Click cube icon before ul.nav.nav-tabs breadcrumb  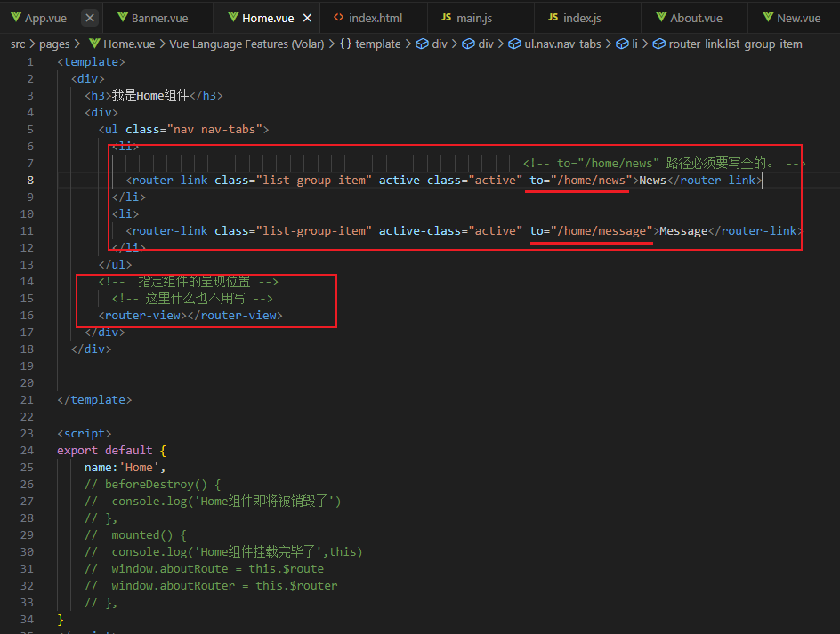click(515, 44)
